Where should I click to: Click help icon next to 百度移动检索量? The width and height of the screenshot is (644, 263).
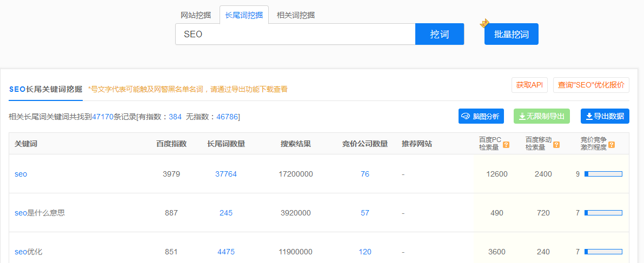point(556,145)
